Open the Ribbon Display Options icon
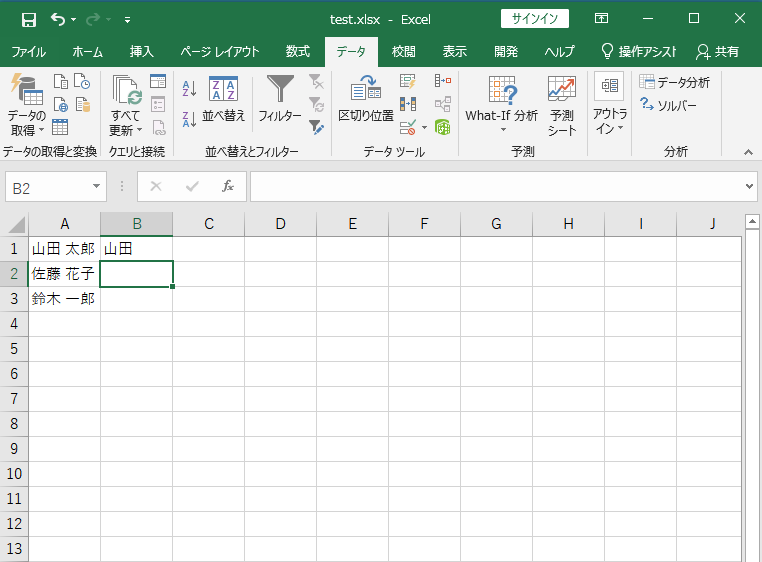Image resolution: width=762 pixels, height=562 pixels. point(601,18)
